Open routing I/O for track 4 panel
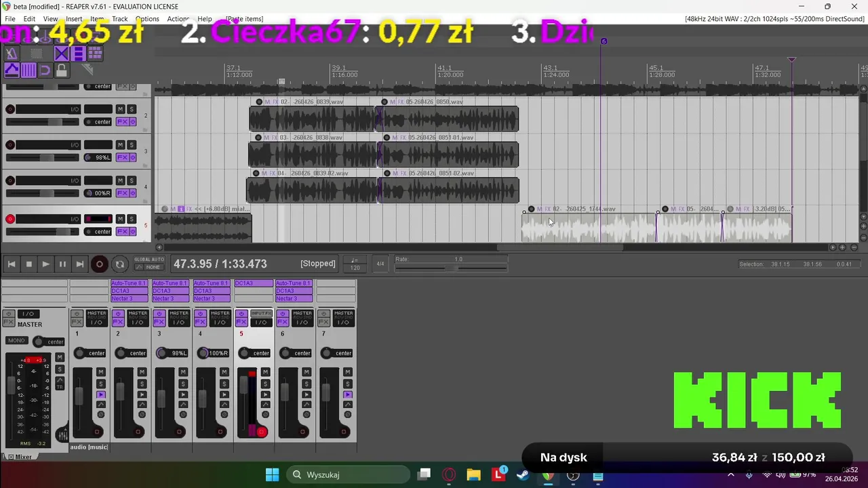This screenshot has width=868, height=488. tap(75, 180)
